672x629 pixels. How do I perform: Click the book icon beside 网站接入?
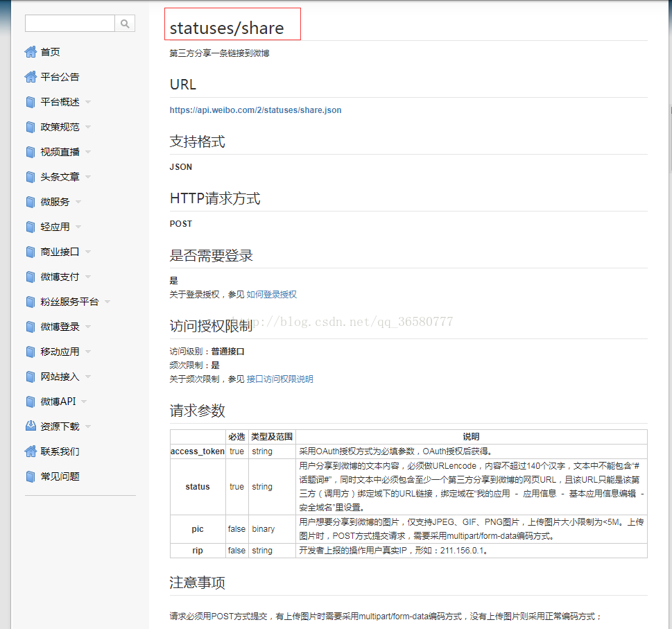31,377
